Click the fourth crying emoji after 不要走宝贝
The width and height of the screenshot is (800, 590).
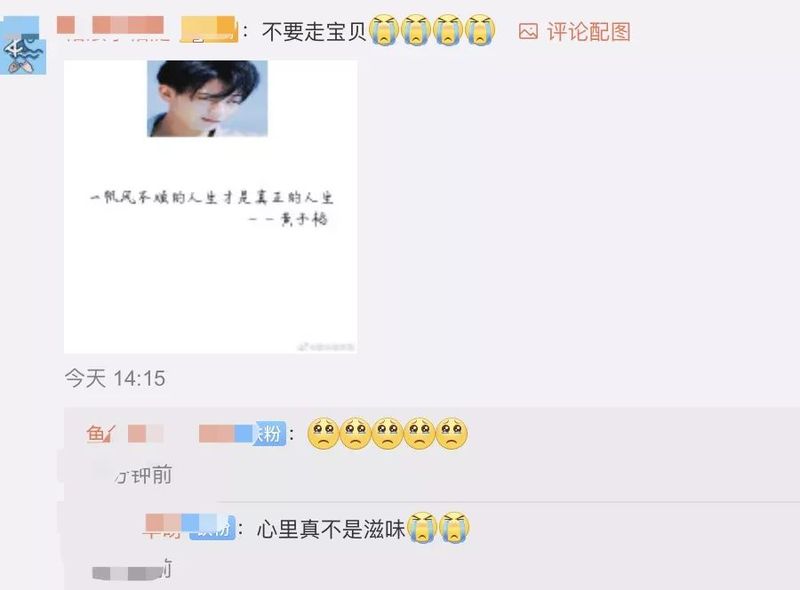pyautogui.click(x=480, y=30)
